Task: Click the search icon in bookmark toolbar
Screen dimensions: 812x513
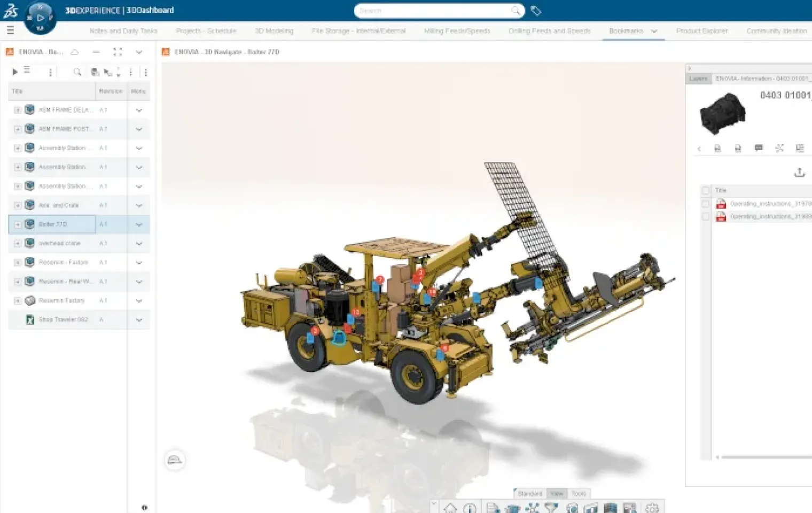Action: click(77, 72)
